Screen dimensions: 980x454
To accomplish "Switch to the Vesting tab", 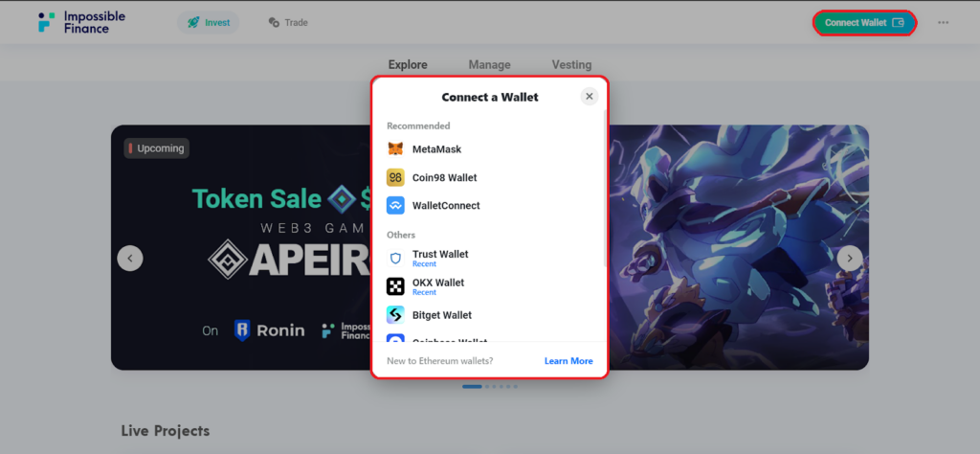I will pyautogui.click(x=571, y=64).
